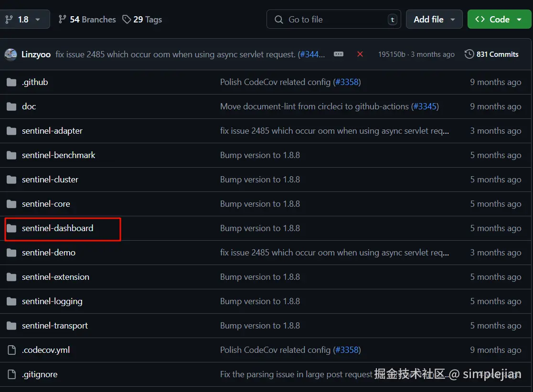Open the sentinel-transport folder
533x392 pixels.
tap(55, 326)
